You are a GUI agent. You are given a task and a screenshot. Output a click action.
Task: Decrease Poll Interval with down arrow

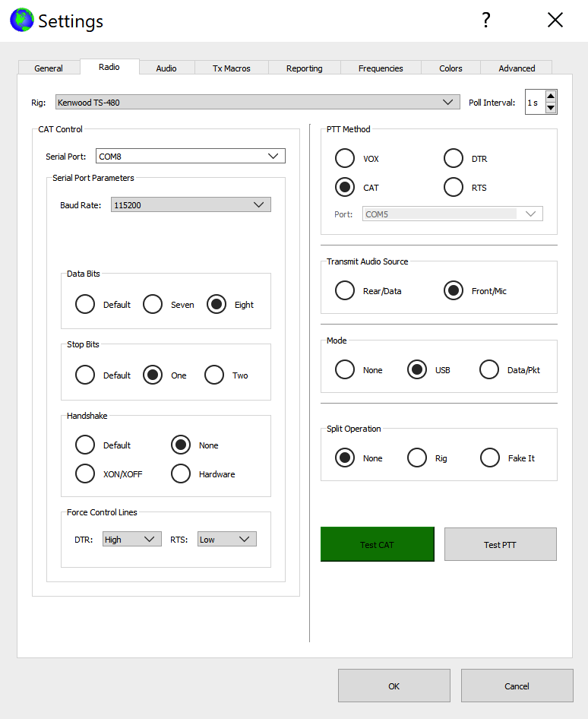coord(551,108)
